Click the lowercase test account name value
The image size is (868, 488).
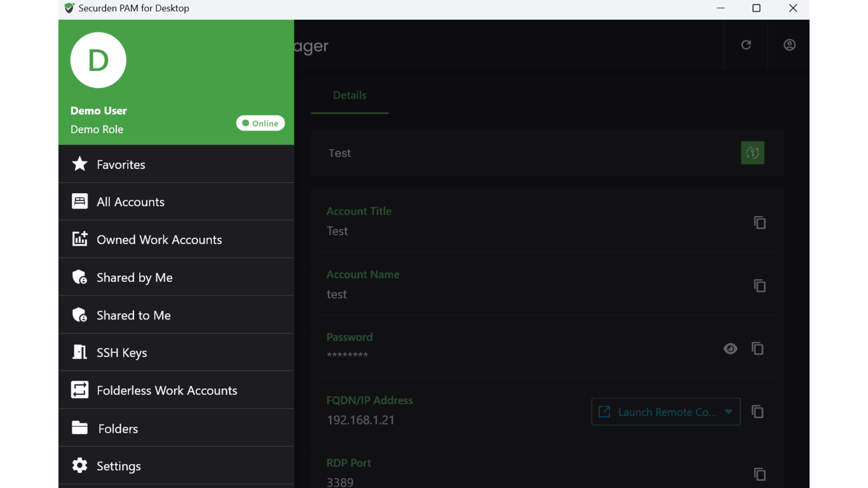click(337, 294)
